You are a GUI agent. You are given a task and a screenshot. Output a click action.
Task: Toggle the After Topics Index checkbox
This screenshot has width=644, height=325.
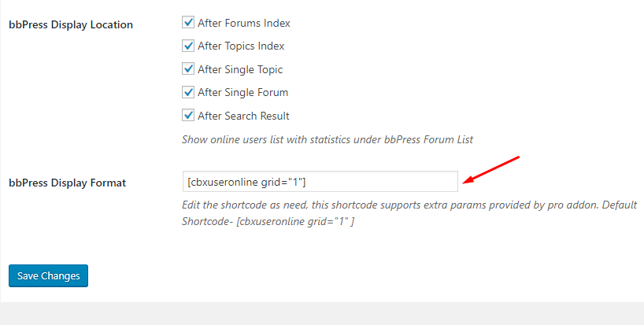(188, 46)
